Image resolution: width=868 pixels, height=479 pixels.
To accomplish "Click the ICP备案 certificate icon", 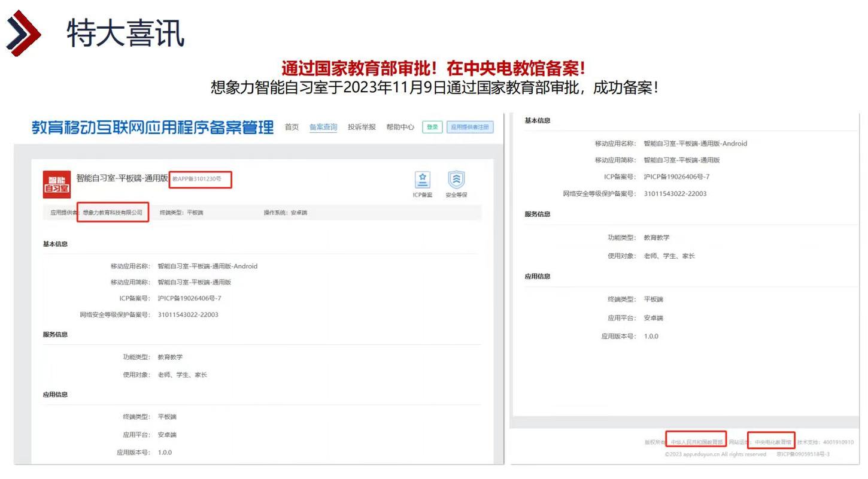I will coord(423,180).
